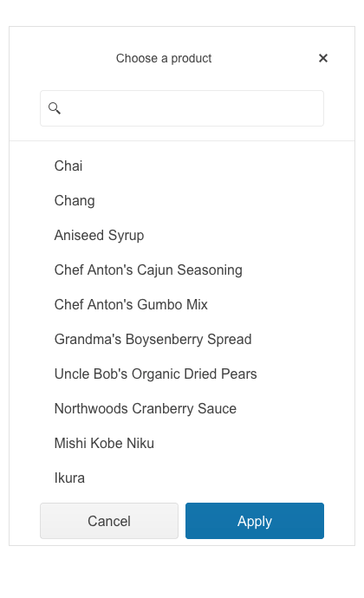The width and height of the screenshot is (364, 598).
Task: Focus the product search input field
Action: point(182,108)
